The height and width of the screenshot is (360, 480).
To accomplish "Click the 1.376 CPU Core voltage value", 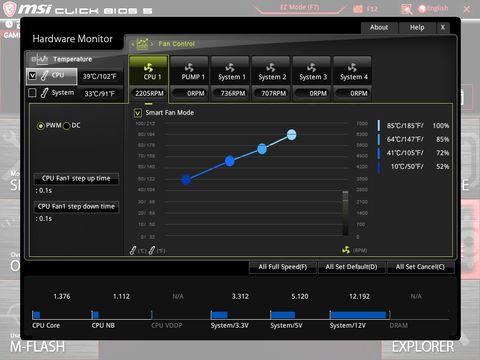I will (x=62, y=296).
